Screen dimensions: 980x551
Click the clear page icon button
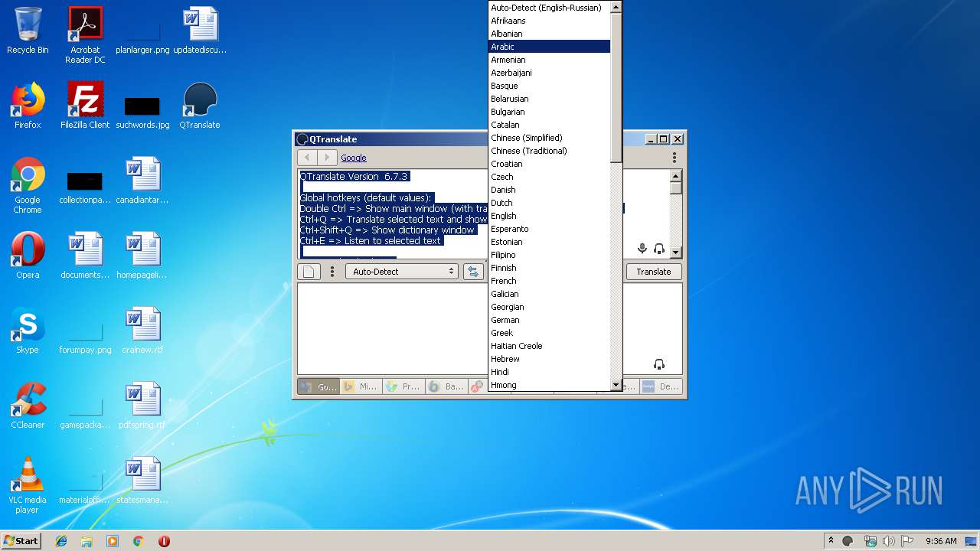308,272
